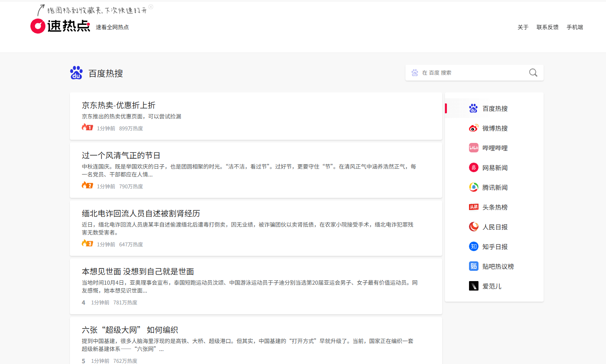Open 头条热榜 list
606x364 pixels.
(494, 207)
